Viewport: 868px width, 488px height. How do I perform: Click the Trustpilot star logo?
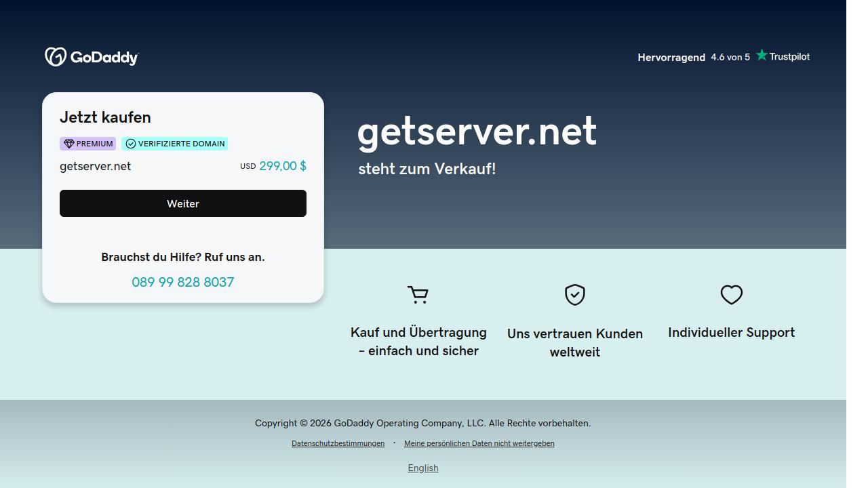pyautogui.click(x=783, y=56)
